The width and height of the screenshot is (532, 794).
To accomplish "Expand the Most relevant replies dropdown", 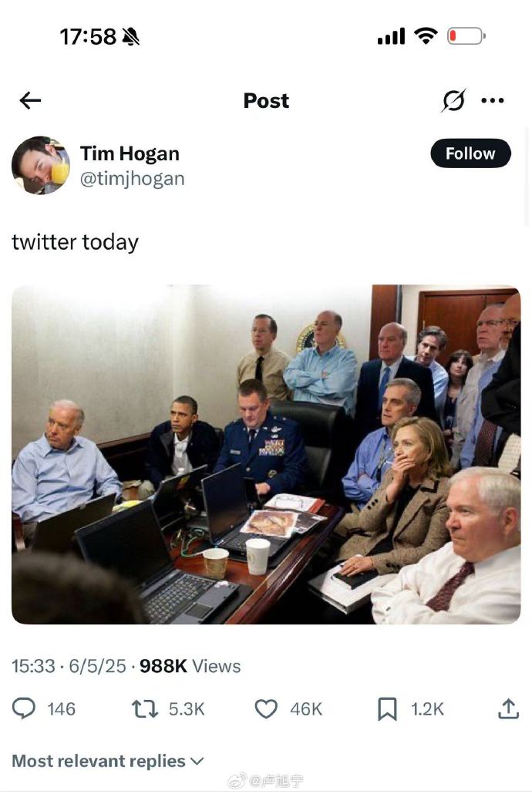I will click(x=107, y=761).
